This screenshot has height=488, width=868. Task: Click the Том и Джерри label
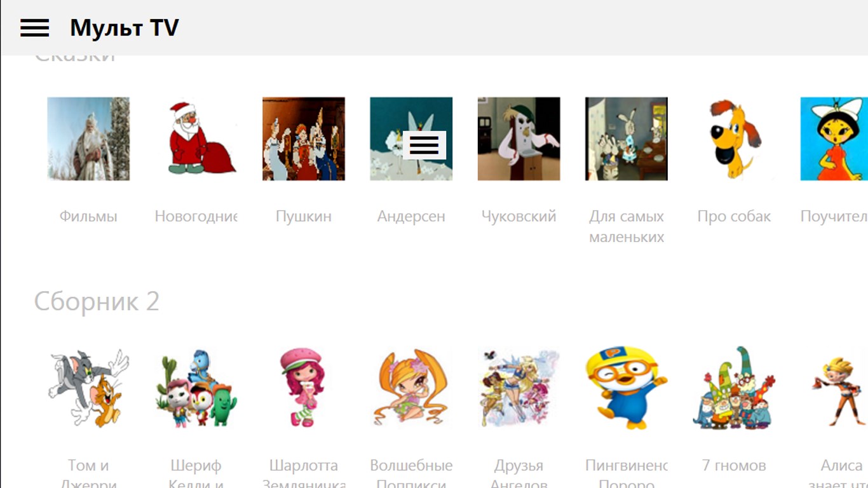88,473
